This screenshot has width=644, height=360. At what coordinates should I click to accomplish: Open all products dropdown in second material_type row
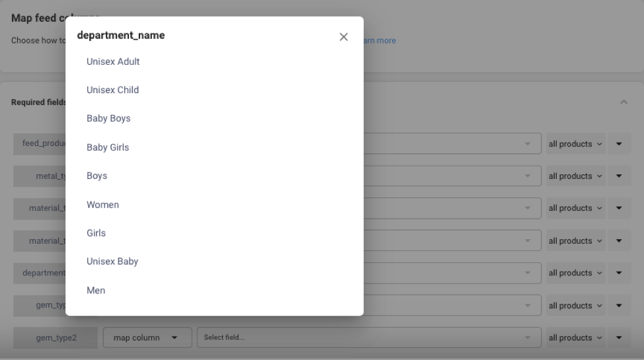point(575,241)
